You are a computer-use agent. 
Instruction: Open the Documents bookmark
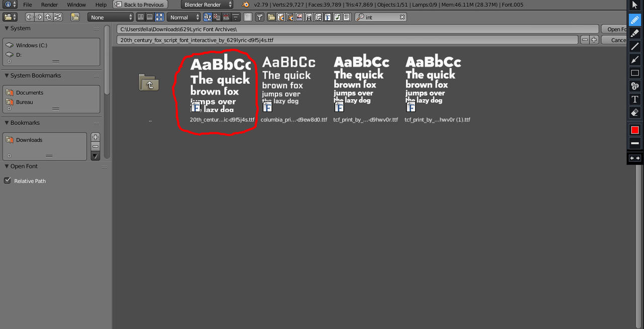point(50,93)
